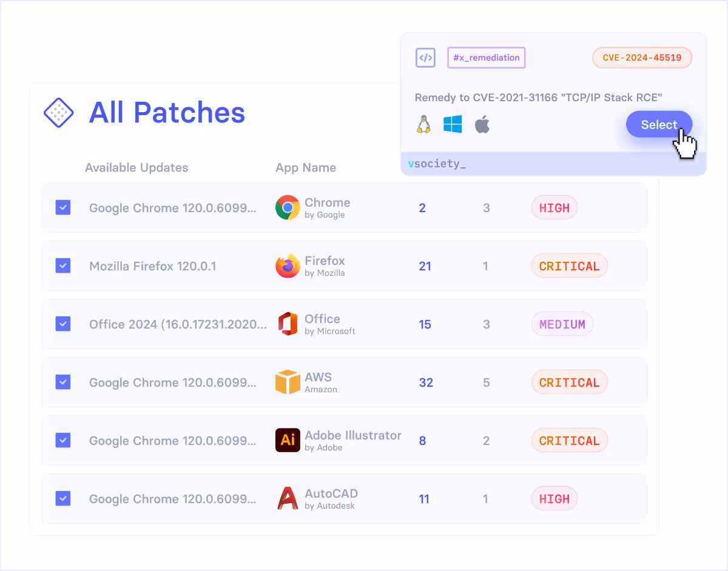Click the Microsoft Office app icon
This screenshot has width=728, height=571.
coord(288,324)
